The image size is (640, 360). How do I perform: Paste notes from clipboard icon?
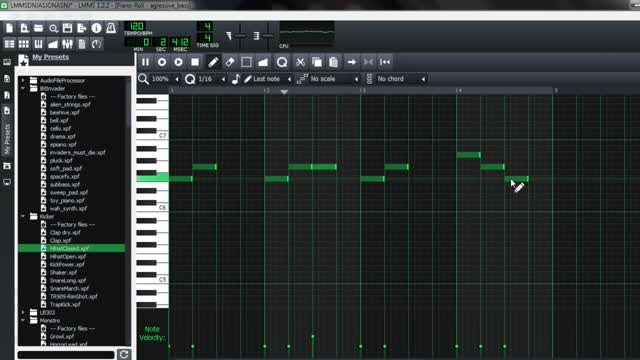pyautogui.click(x=333, y=62)
